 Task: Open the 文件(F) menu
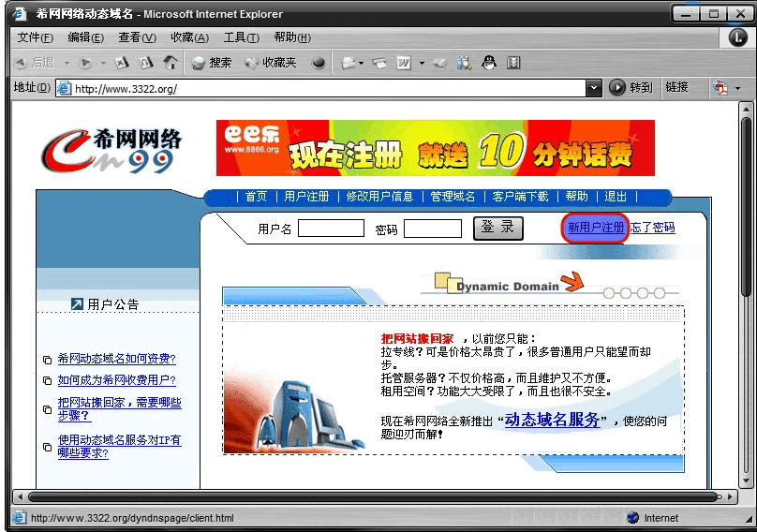tap(35, 37)
